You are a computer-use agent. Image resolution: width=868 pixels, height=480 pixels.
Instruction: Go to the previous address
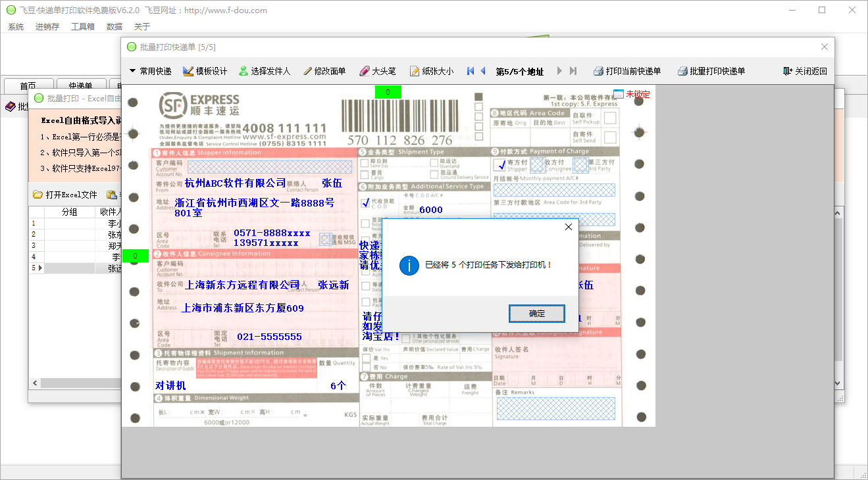tap(483, 71)
